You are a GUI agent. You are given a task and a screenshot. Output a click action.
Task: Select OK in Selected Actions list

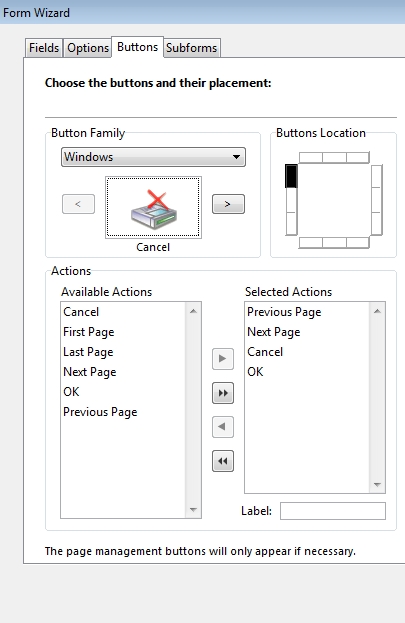255,372
